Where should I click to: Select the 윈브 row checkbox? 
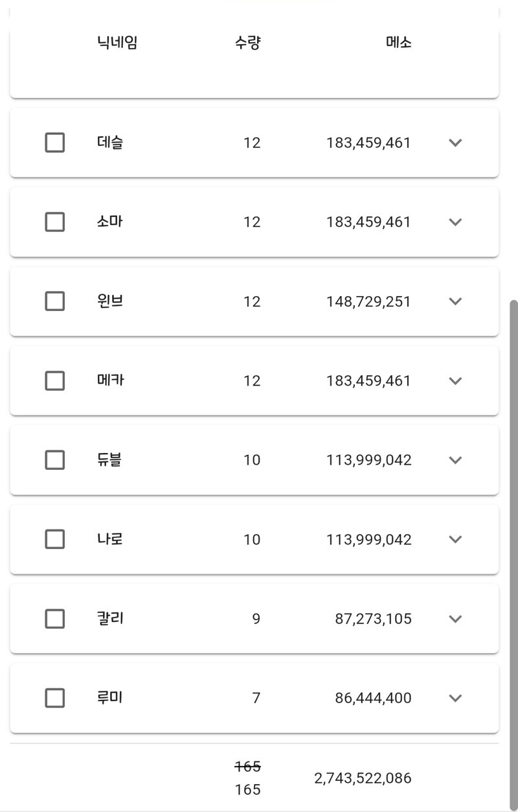tap(55, 301)
